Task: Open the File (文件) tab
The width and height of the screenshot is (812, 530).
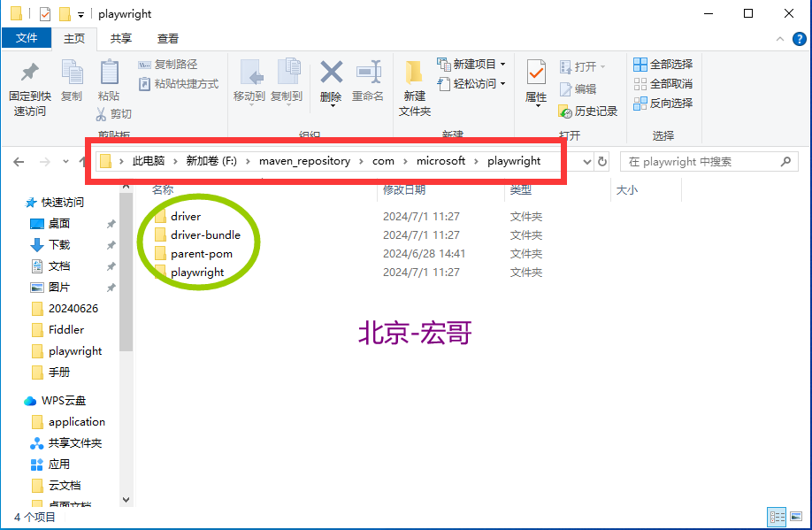Action: click(x=27, y=38)
